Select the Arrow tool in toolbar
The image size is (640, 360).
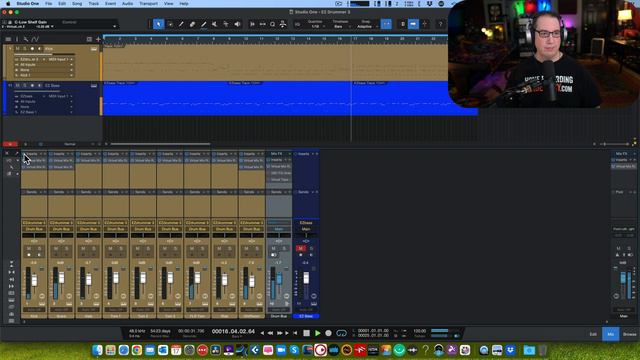point(158,24)
